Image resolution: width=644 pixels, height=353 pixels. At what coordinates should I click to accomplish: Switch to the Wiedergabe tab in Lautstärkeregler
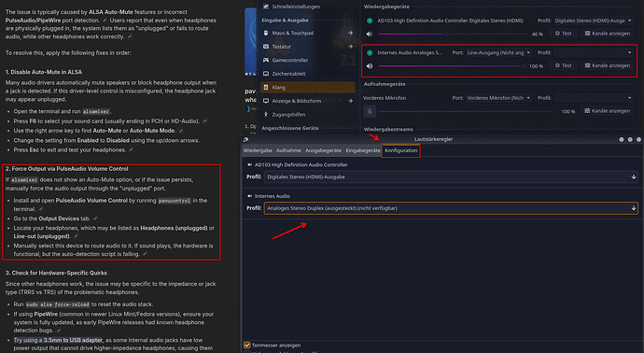coord(258,150)
